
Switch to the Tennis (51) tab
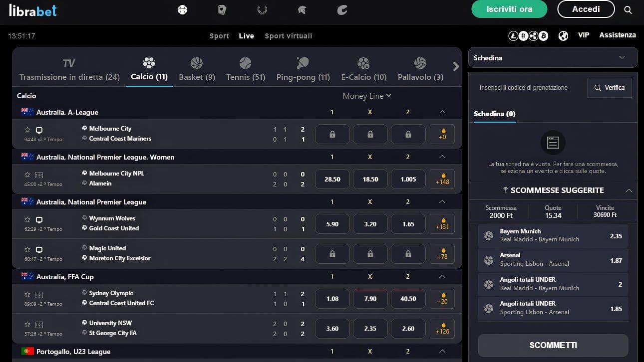click(x=245, y=70)
